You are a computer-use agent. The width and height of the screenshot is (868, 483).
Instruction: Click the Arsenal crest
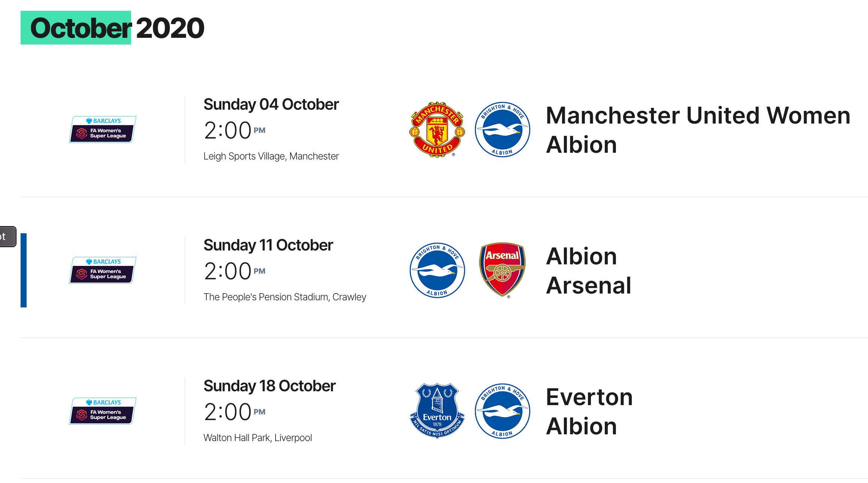pyautogui.click(x=502, y=270)
